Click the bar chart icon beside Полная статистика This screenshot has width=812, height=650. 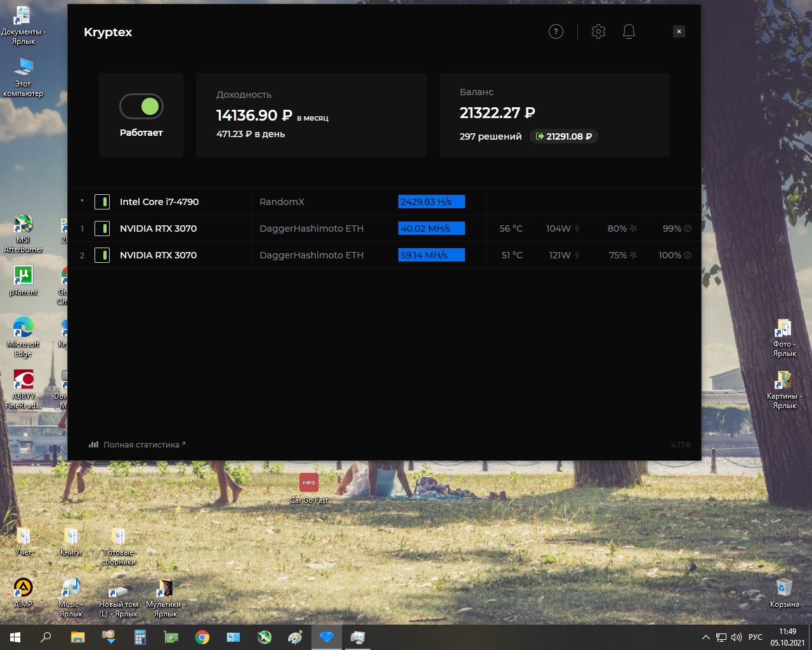94,445
